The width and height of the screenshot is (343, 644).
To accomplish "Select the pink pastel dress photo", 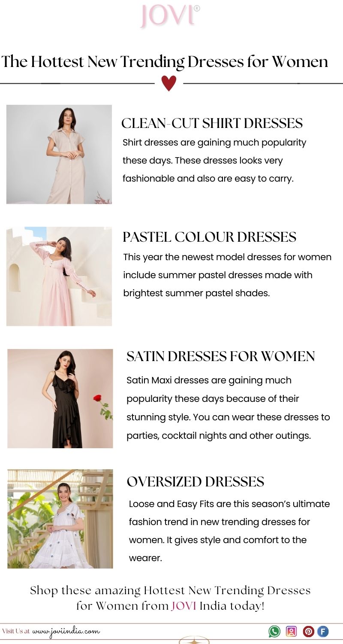I will (59, 276).
